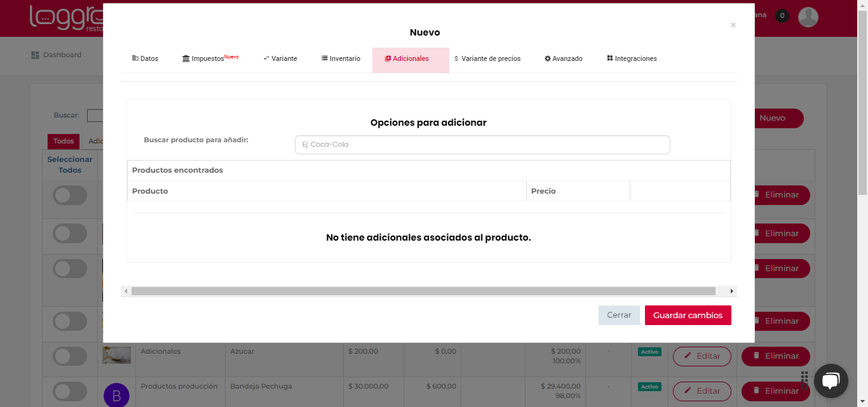Click the product search field for adicionales
This screenshot has width=868, height=407.
point(482,145)
